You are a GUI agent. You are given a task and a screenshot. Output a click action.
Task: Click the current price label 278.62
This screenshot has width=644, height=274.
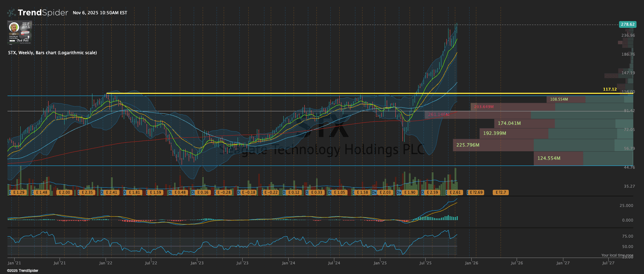pos(627,25)
